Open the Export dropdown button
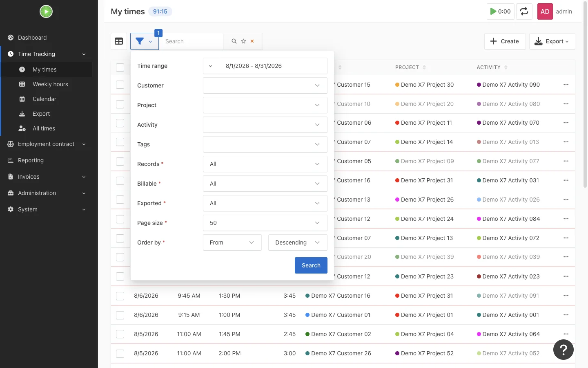This screenshot has height=368, width=588. point(552,41)
